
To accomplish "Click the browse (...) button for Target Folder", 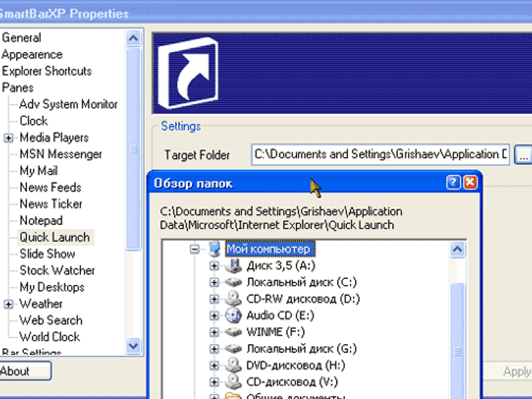I will (x=524, y=155).
